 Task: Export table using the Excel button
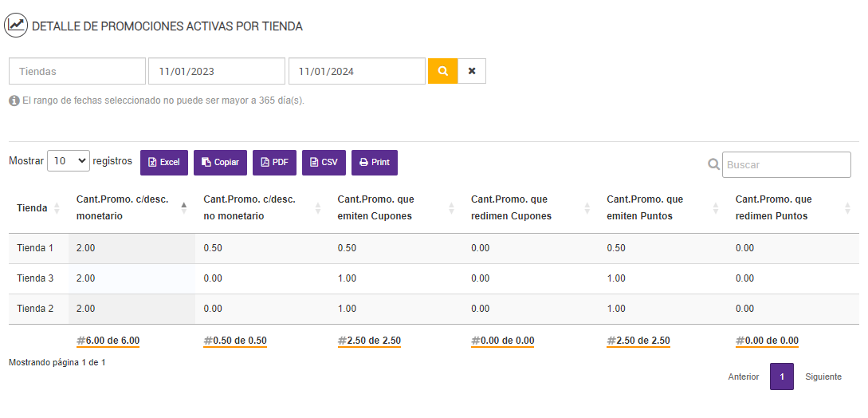[x=164, y=163]
